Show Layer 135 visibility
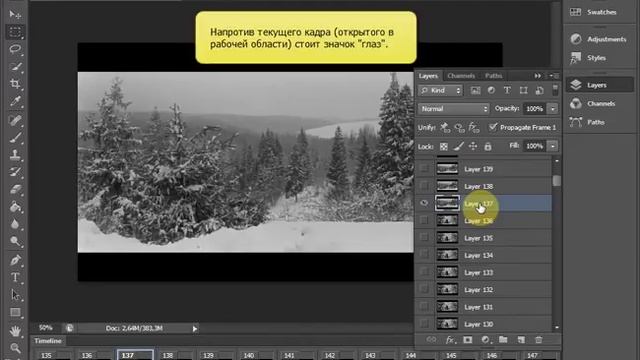 point(424,238)
